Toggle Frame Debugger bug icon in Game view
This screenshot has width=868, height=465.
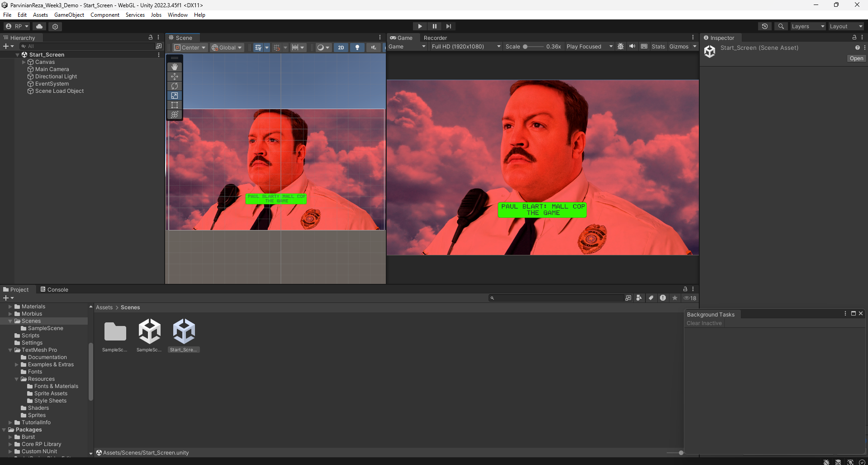coord(621,46)
